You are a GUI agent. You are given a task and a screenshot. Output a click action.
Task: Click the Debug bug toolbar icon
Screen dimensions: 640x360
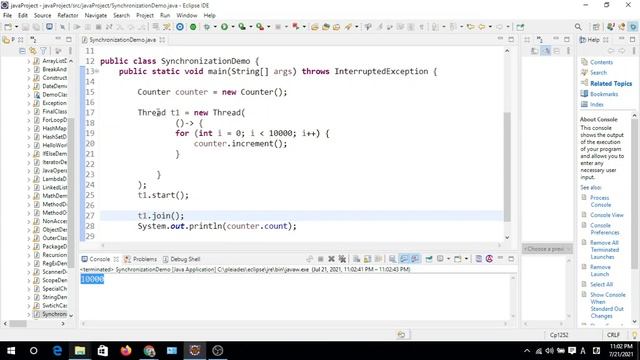207,27
